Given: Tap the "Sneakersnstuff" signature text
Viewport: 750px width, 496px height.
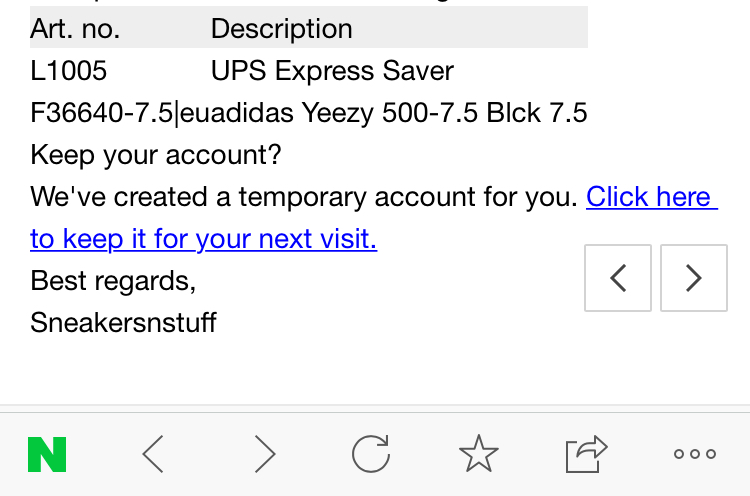Looking at the screenshot, I should pos(124,323).
